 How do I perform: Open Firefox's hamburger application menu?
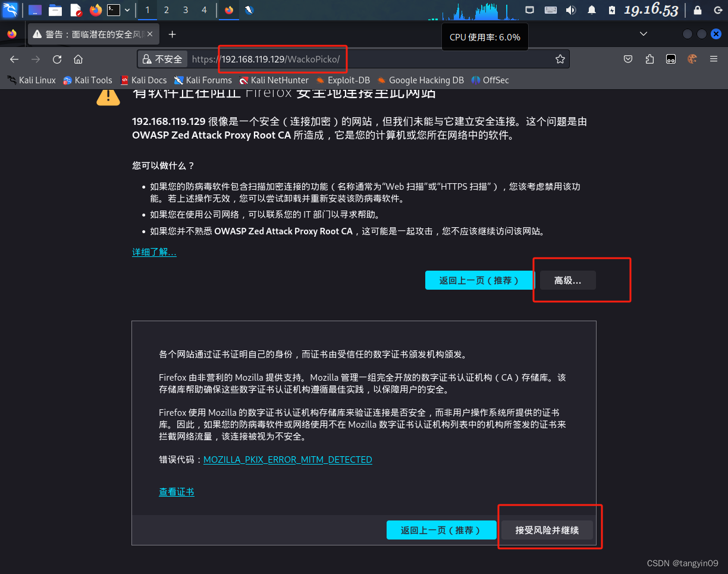713,59
